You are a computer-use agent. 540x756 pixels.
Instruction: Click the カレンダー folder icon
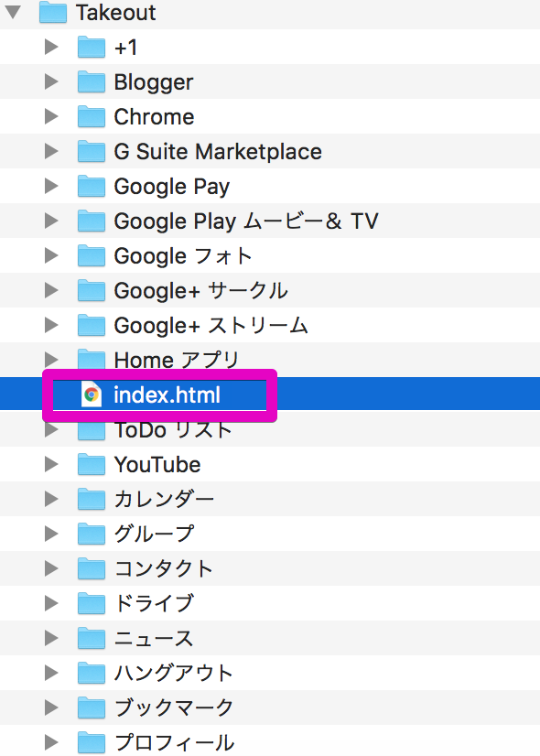[x=92, y=499]
